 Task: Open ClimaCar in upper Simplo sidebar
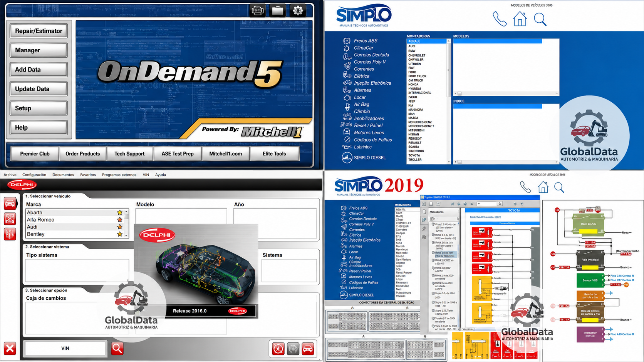point(364,48)
